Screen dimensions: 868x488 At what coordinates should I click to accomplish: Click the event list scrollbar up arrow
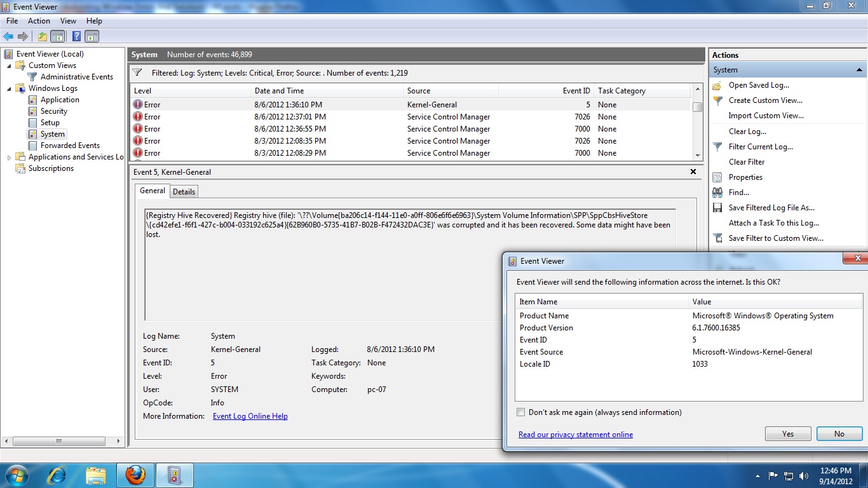coord(698,90)
